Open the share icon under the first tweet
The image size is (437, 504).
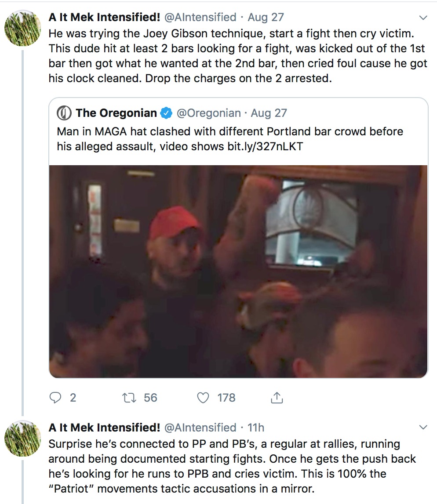coord(277,398)
